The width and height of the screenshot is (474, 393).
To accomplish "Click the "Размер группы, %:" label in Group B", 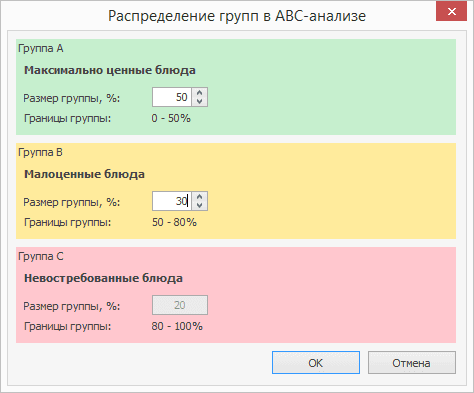I will click(71, 202).
